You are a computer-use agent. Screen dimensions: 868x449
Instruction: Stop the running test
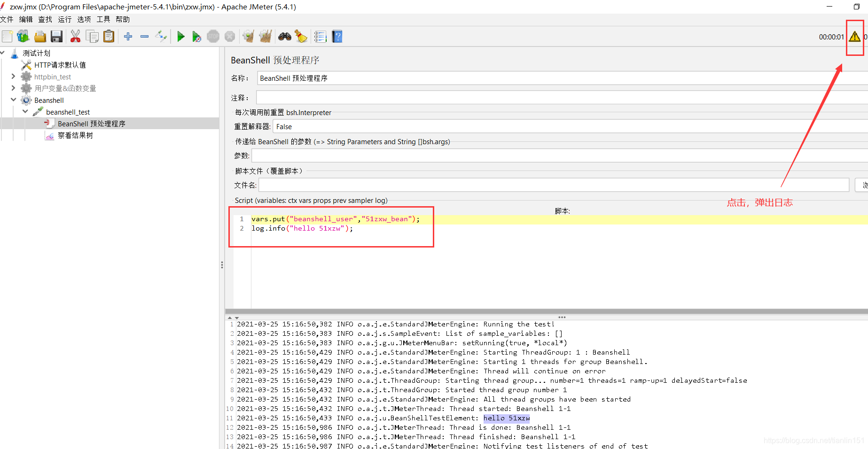tap(213, 36)
